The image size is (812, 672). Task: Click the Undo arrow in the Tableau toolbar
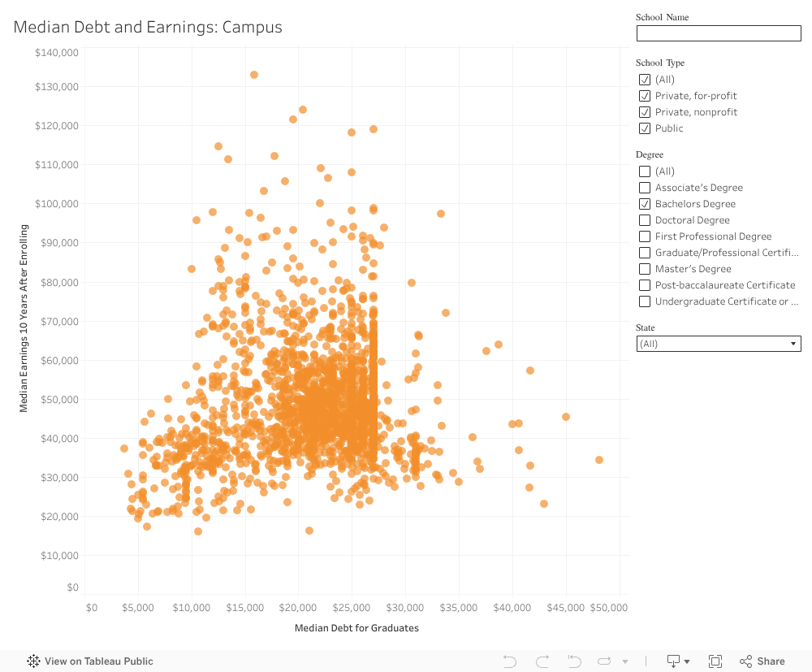[x=509, y=661]
